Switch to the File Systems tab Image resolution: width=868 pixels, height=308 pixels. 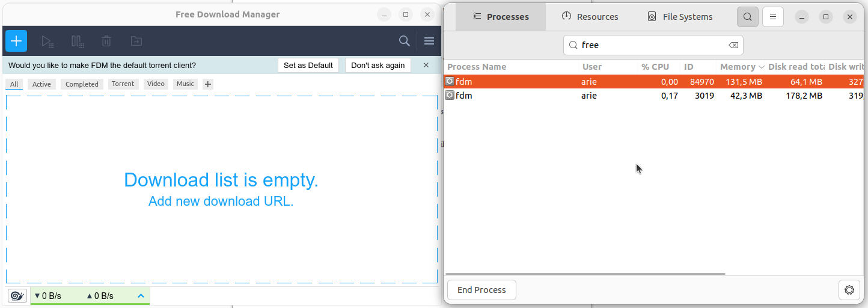click(x=680, y=17)
